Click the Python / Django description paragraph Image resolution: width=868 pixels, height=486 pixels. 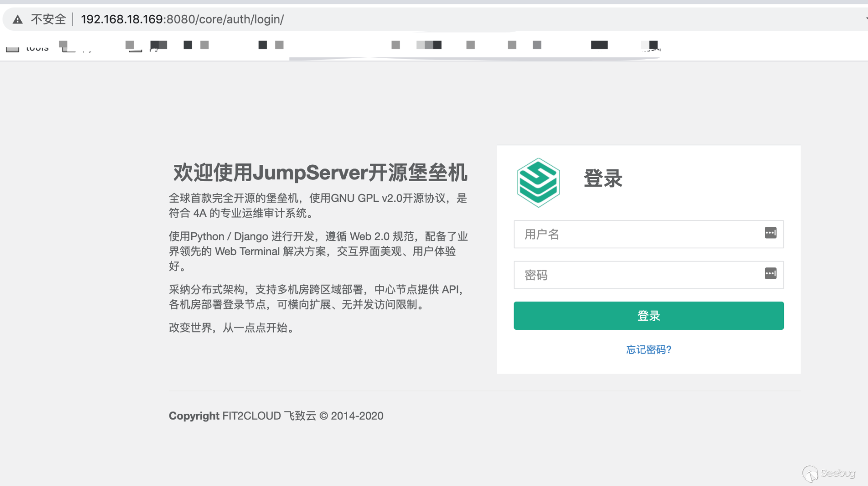coord(317,251)
